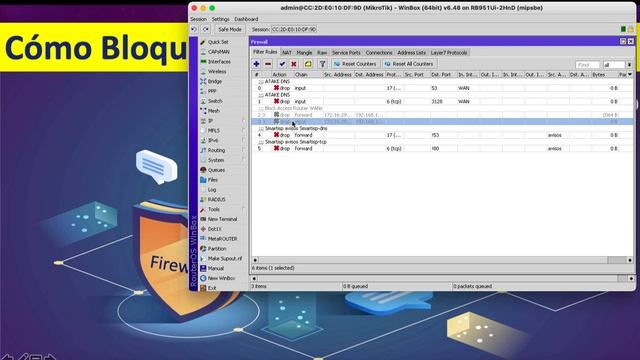Click the WinBox redo arrow icon

tap(206, 29)
